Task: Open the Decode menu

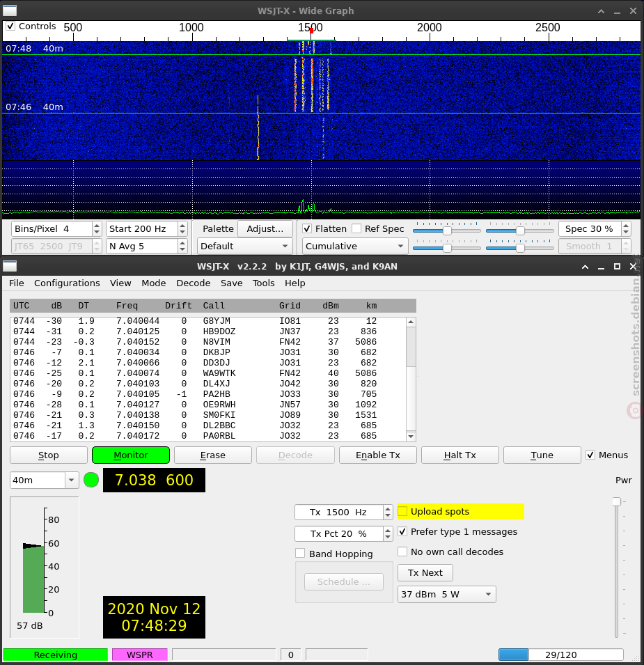Action: 194,283
